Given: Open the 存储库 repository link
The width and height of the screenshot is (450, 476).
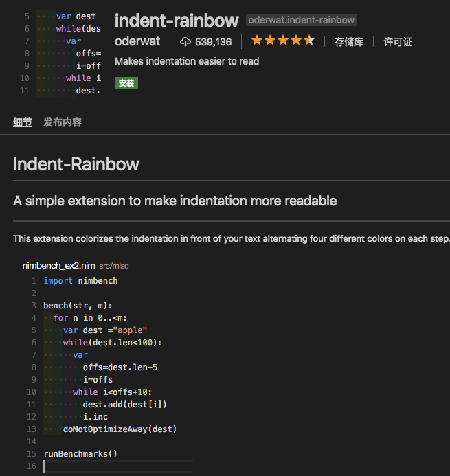Looking at the screenshot, I should pos(349,42).
